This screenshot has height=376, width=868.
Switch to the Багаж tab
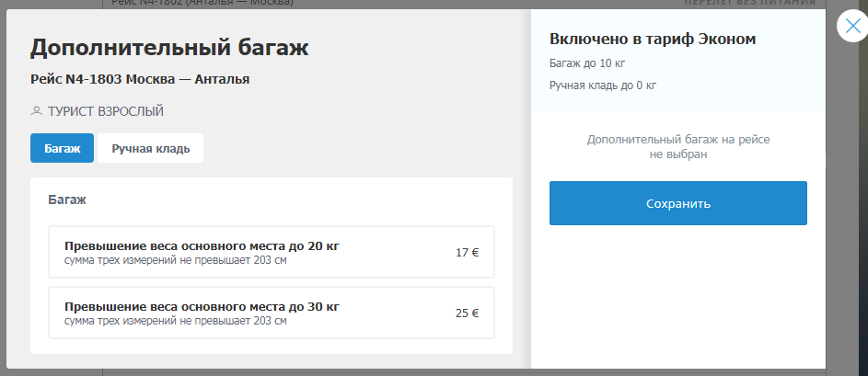tap(63, 148)
